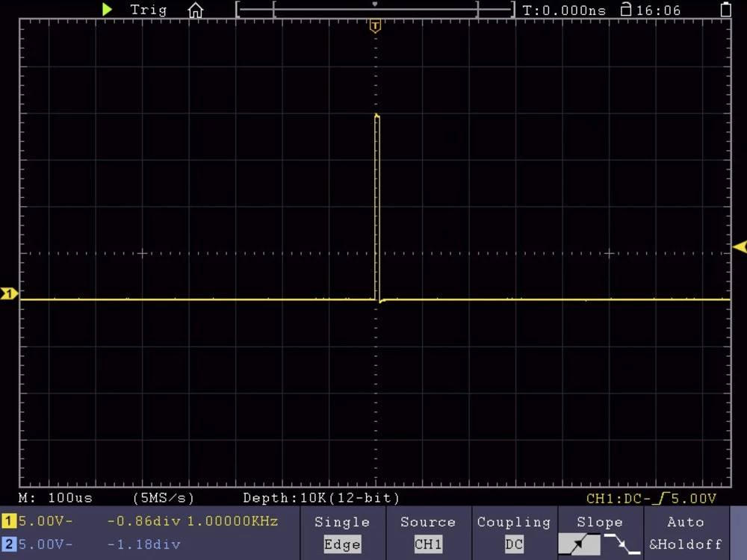The image size is (747, 560).
Task: Open the Single Edge trigger type menu
Action: [x=342, y=533]
